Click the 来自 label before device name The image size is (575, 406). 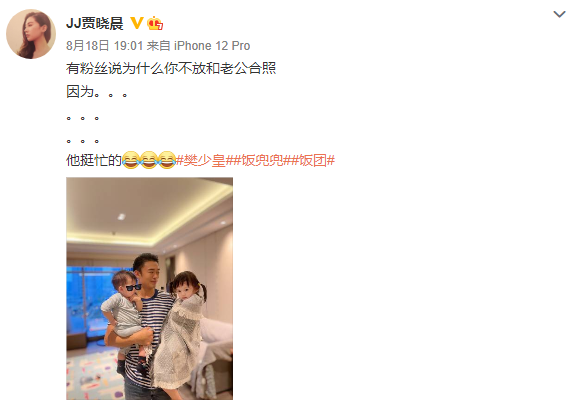point(158,46)
